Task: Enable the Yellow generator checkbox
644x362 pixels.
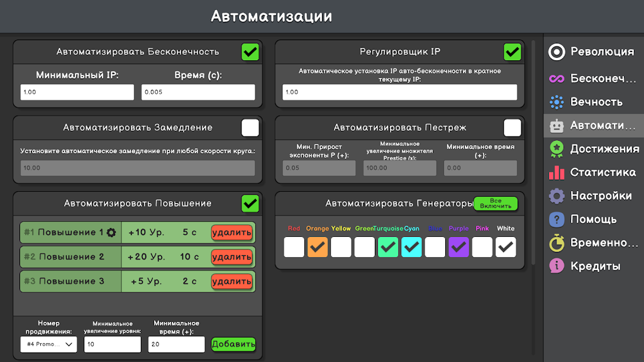Action: 341,247
